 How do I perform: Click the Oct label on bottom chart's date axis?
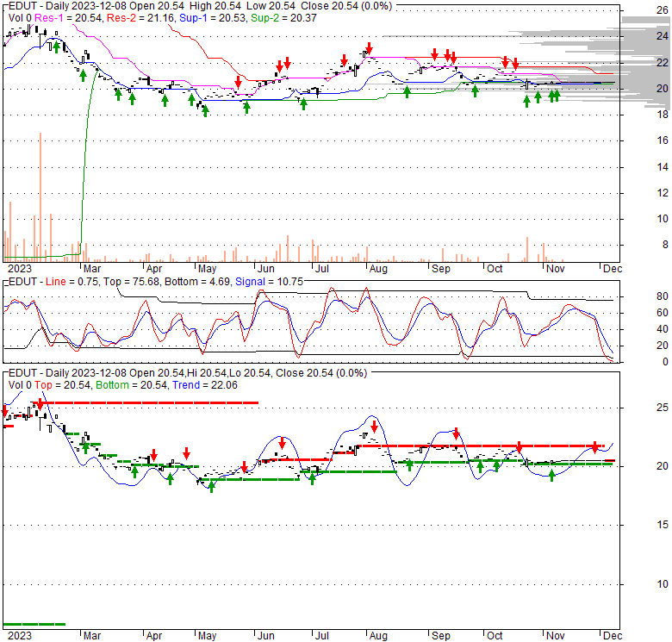click(495, 636)
